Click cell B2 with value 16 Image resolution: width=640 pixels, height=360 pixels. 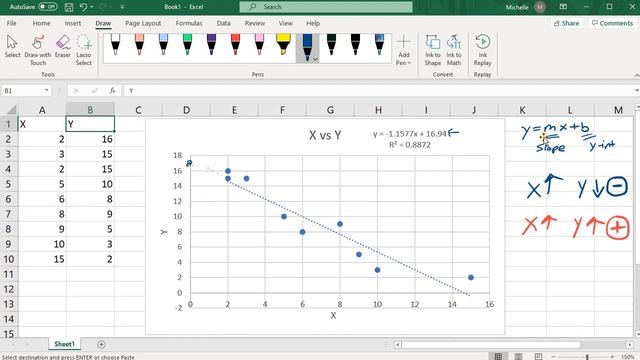click(90, 139)
